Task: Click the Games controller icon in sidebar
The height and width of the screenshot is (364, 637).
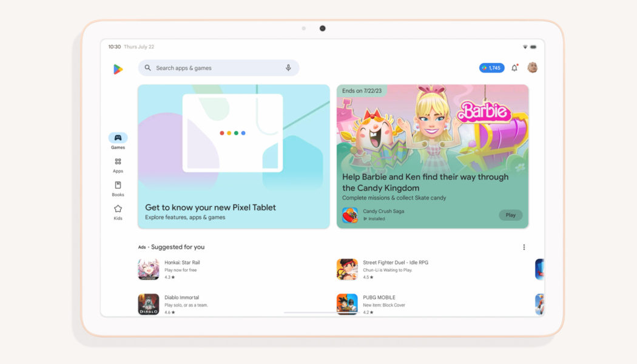Action: tap(117, 138)
